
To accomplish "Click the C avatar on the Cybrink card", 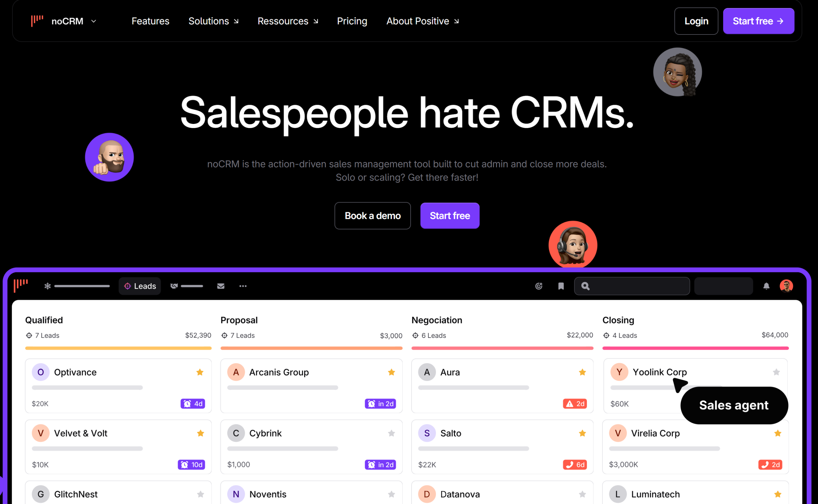I will pyautogui.click(x=236, y=433).
